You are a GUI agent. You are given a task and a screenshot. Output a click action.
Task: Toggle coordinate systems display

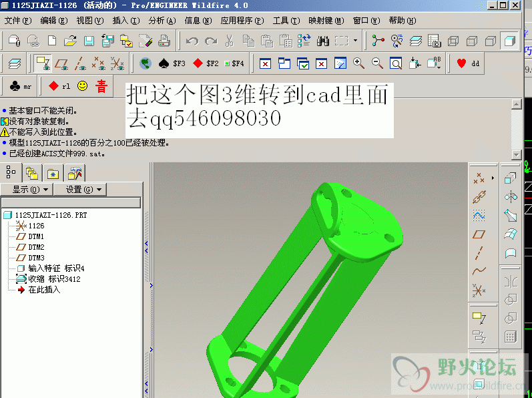tap(117, 63)
